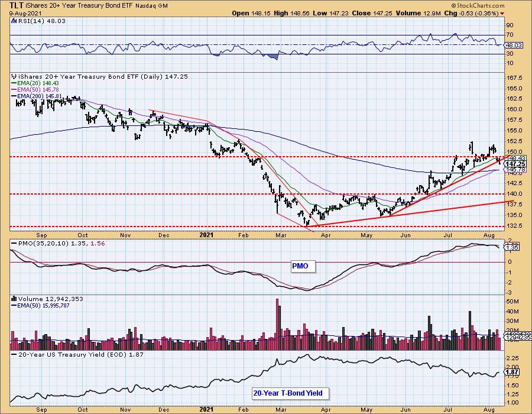Click the Close 147.25 value in the header
Viewport: 532px width, 414px height.
(372, 13)
